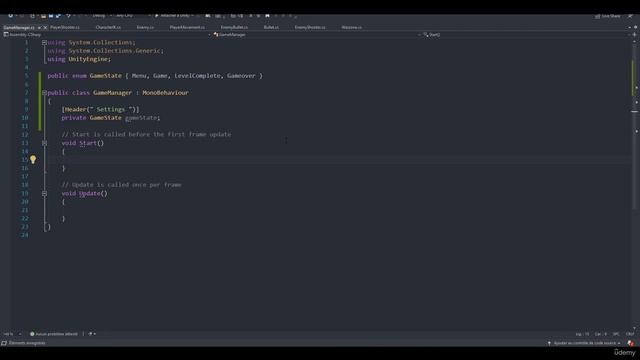Click the split editor icon above scrollbar
This screenshot has height=360, width=640.
pos(634,35)
